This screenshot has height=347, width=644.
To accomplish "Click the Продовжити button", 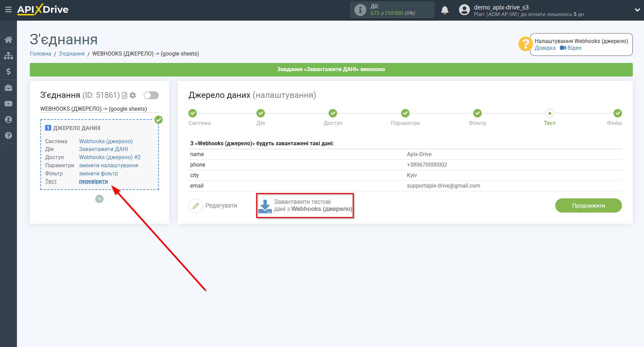I will point(588,205).
